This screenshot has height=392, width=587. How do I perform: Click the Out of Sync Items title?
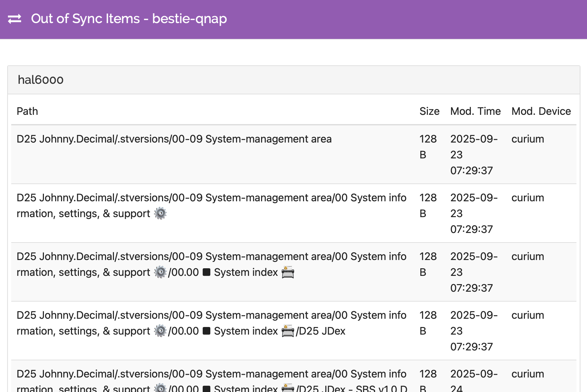click(129, 19)
